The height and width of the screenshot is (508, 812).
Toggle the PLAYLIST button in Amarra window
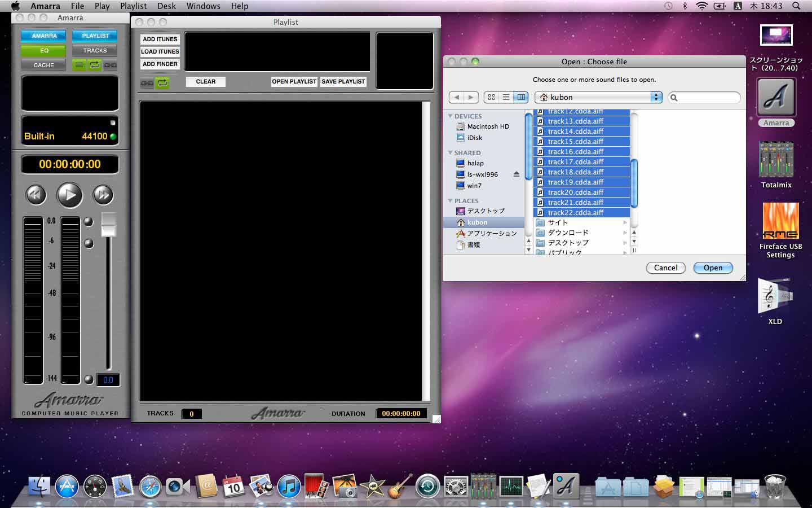(x=95, y=36)
